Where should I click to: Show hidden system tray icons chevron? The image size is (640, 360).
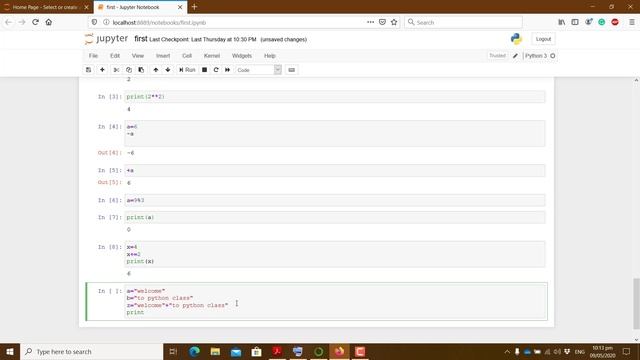tap(507, 351)
